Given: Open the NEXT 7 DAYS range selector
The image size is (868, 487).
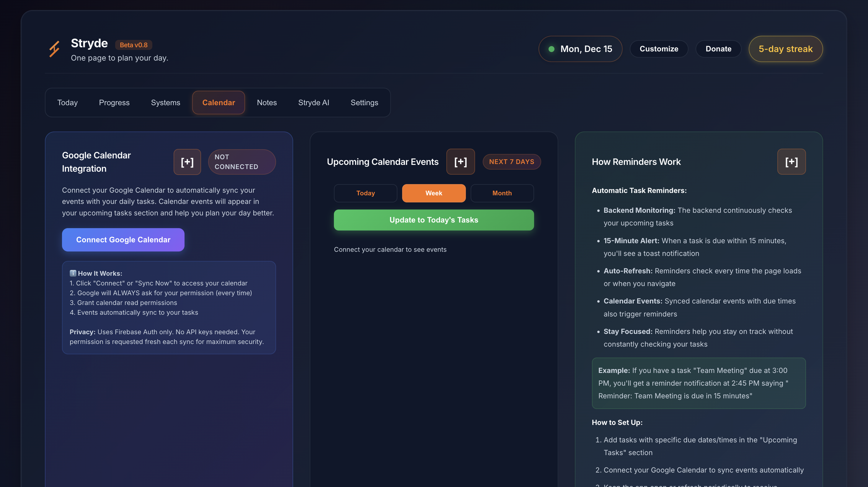Looking at the screenshot, I should tap(511, 162).
